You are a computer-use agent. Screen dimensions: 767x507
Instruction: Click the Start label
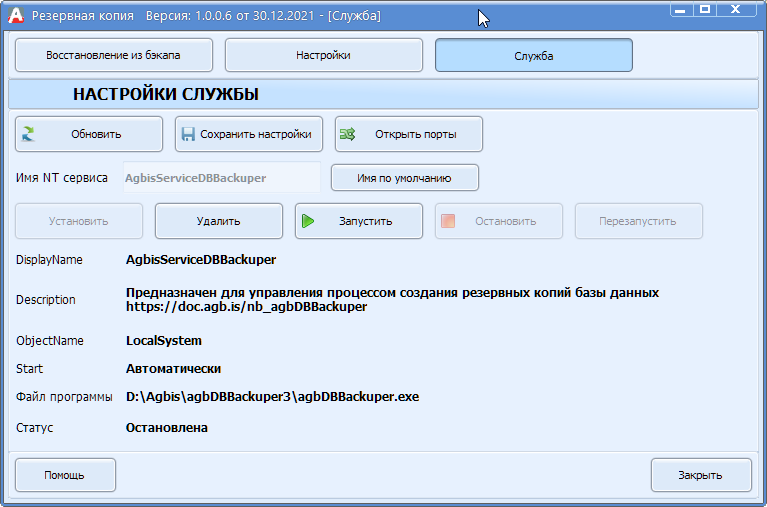click(x=29, y=369)
